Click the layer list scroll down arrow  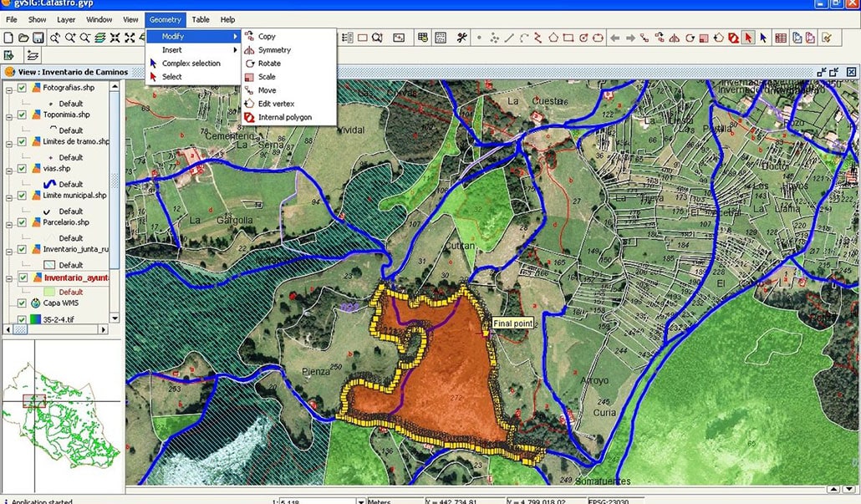click(115, 318)
